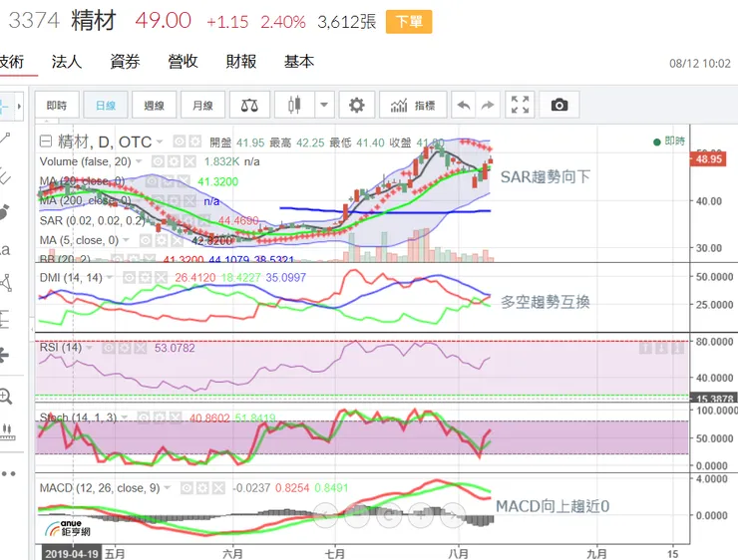738x560 pixels.
Task: Select the text annotation tool
Action: click(x=5, y=249)
